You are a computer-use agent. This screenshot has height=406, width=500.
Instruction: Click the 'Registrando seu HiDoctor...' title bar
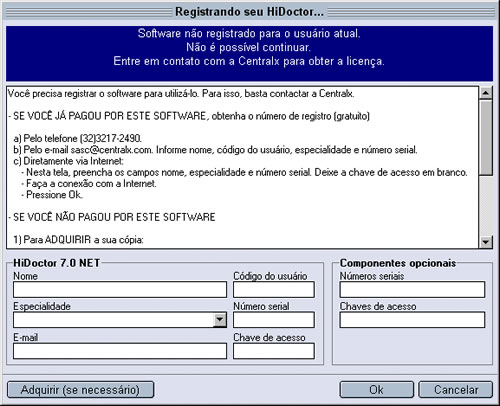249,12
